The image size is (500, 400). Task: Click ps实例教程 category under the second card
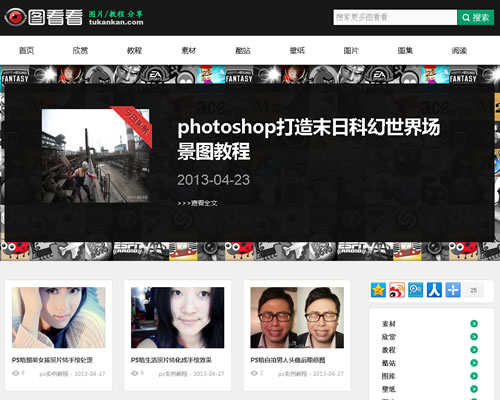173,374
